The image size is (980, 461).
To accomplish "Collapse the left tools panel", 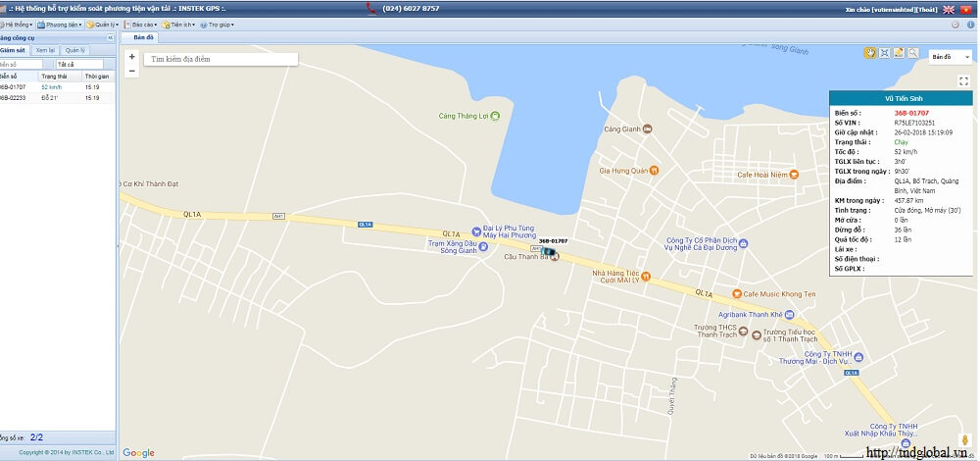I will click(110, 37).
